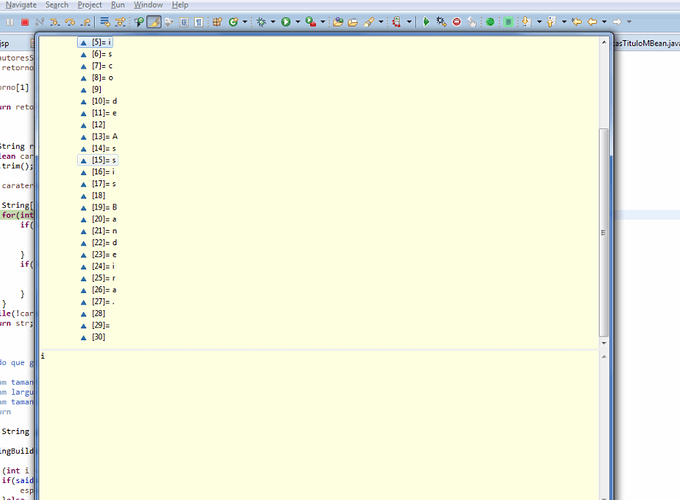This screenshot has width=680, height=500.
Task: Click the Step Return icon
Action: coord(85,22)
